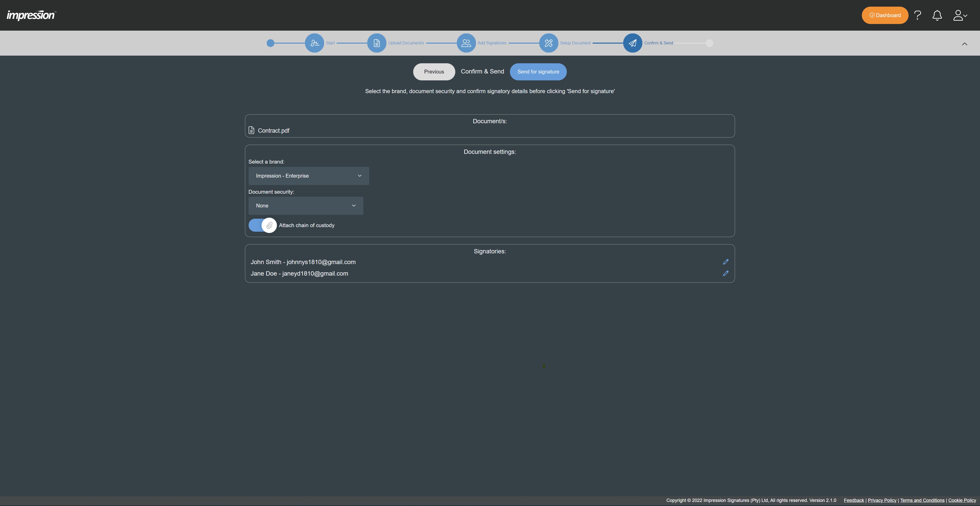Click Send for signature button
The width and height of the screenshot is (980, 506).
538,71
